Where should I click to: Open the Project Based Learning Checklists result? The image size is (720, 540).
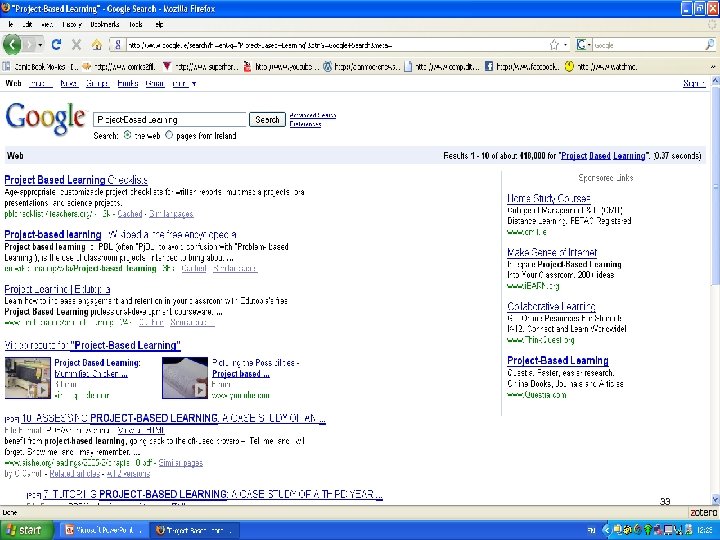(76, 180)
